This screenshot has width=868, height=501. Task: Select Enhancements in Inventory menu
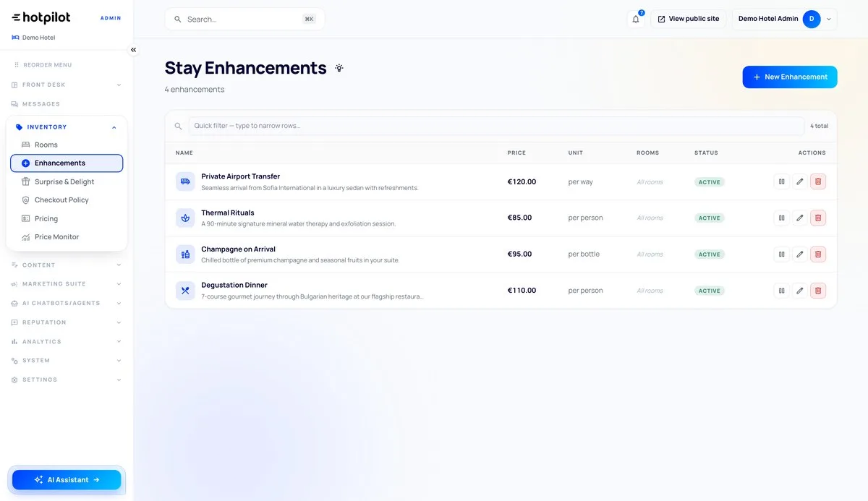pyautogui.click(x=67, y=163)
